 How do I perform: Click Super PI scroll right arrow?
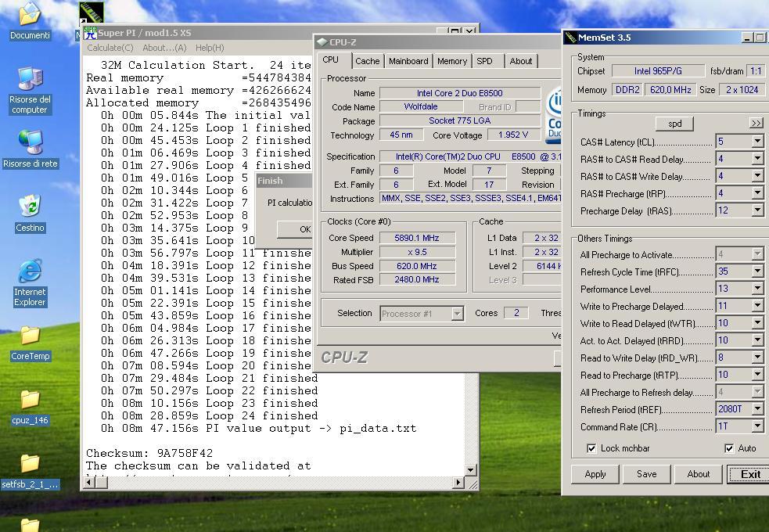pos(458,483)
